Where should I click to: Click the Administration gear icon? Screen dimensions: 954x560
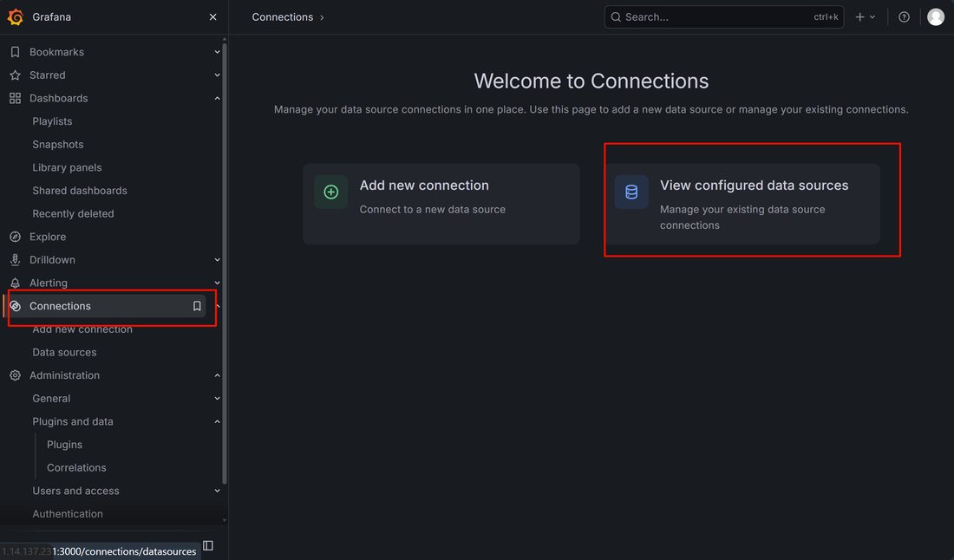pyautogui.click(x=16, y=375)
